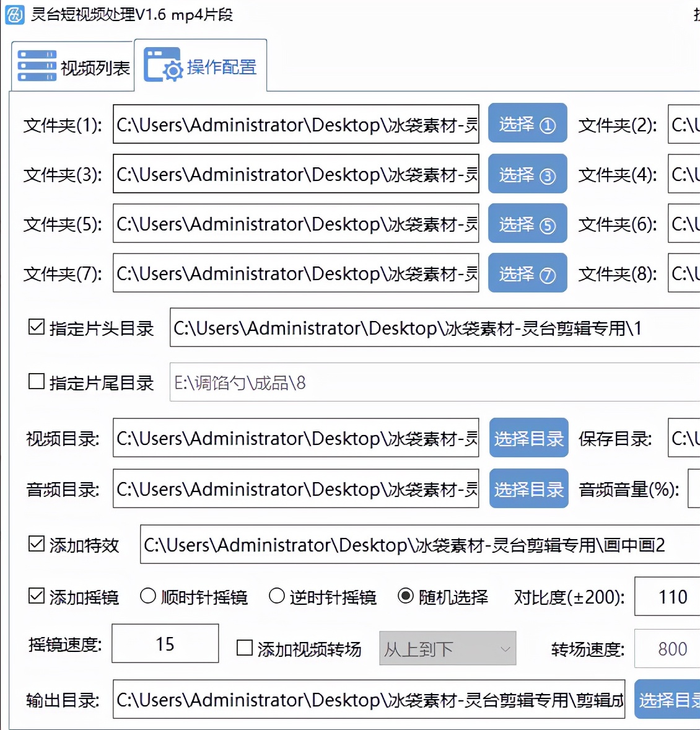Click the 选择① button for folder 1
This screenshot has height=730, width=700.
(527, 123)
